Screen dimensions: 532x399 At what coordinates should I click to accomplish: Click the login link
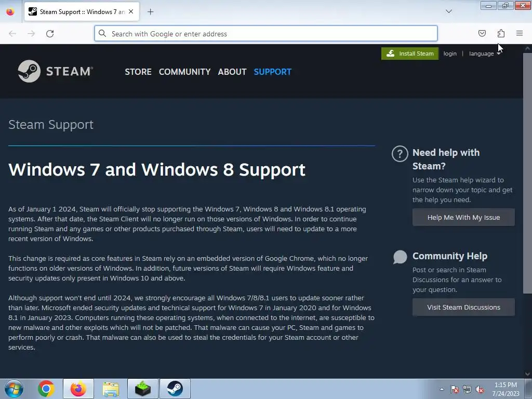(x=450, y=54)
